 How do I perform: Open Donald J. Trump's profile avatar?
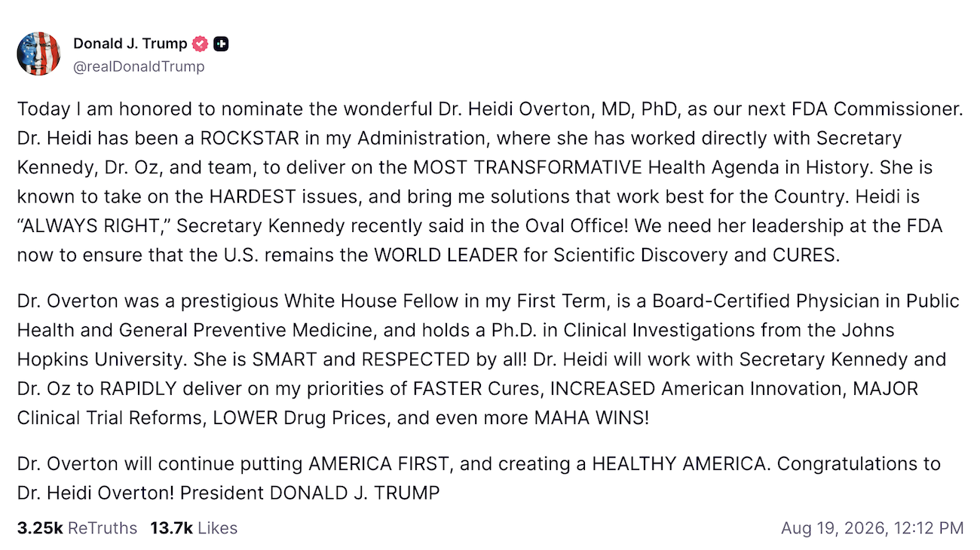[38, 54]
